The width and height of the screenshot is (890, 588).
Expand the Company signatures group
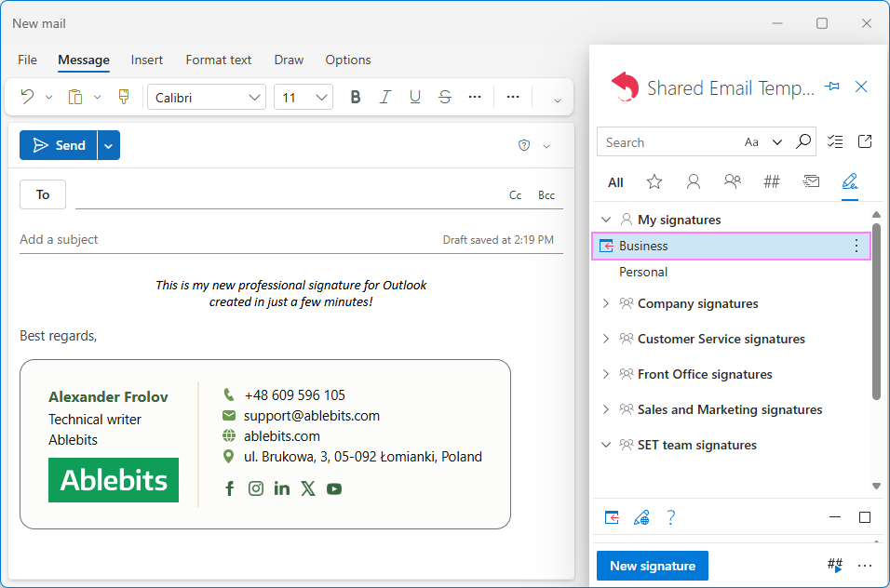[x=606, y=303]
